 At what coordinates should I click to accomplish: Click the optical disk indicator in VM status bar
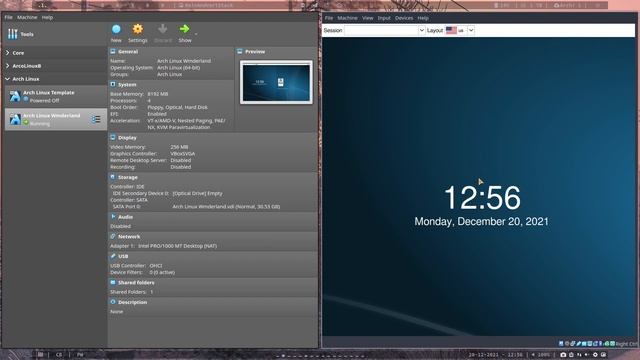(567, 344)
